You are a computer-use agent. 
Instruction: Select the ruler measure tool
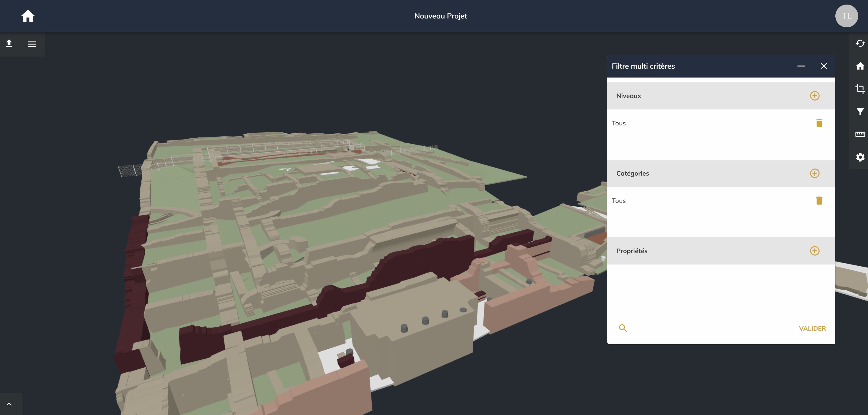860,134
